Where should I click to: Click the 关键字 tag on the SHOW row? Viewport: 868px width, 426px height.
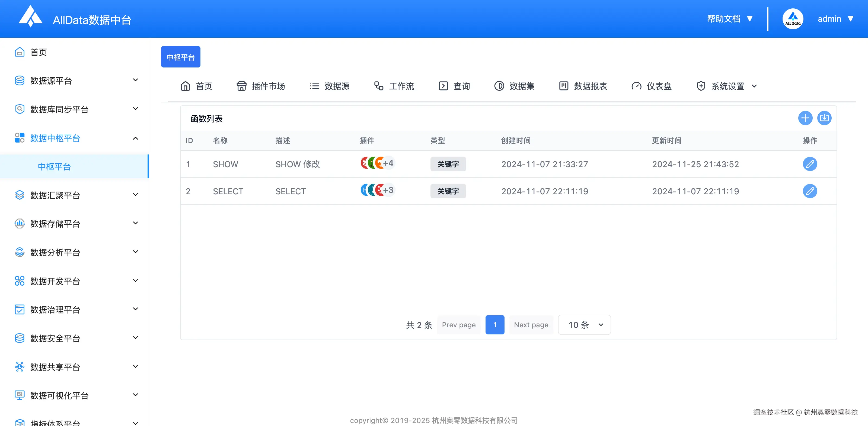click(x=448, y=164)
